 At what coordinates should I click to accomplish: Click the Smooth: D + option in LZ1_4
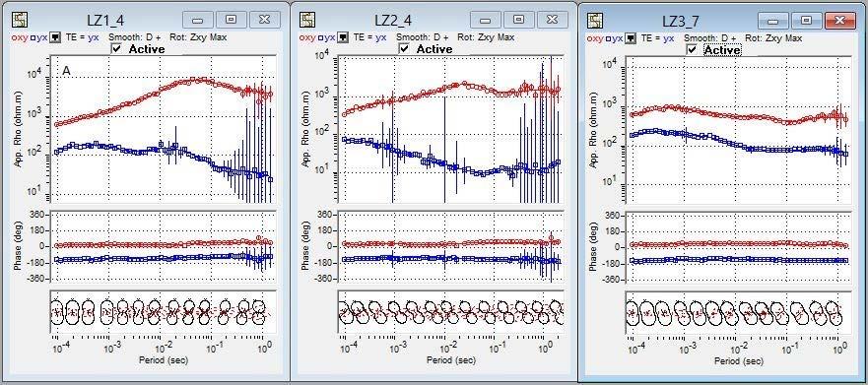coord(135,37)
